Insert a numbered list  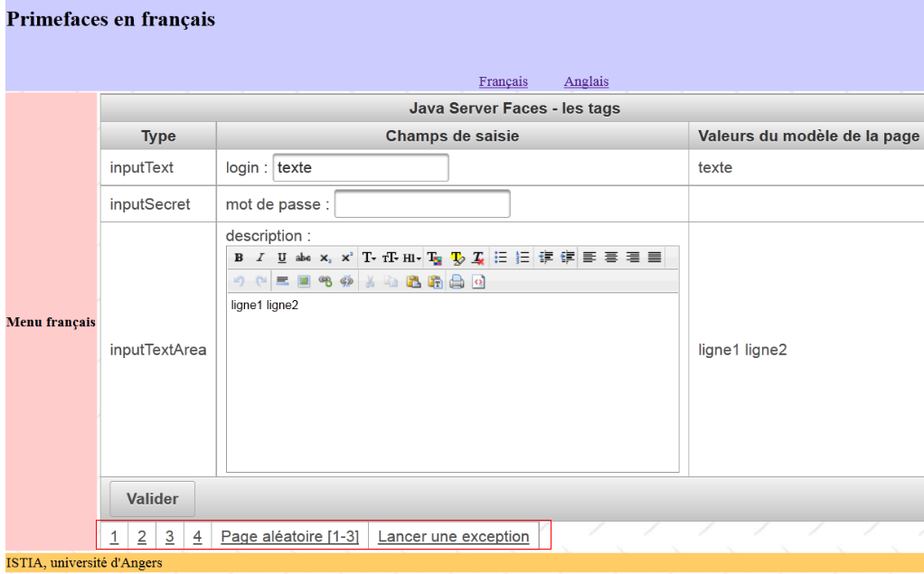pyautogui.click(x=522, y=258)
